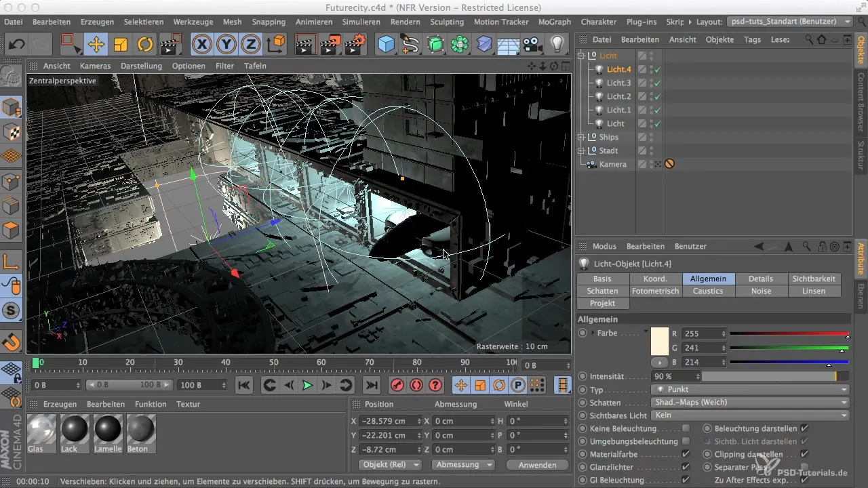Screen dimensions: 868x488
Task: Toggle Keine Beleuchtung checkbox
Action: (x=686, y=428)
